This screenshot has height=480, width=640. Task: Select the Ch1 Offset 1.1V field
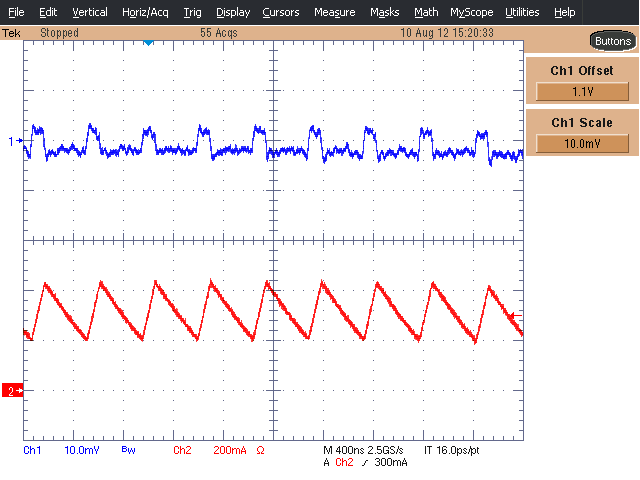pos(582,91)
